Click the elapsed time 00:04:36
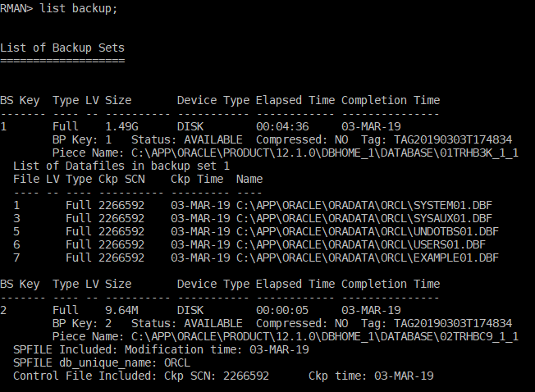The height and width of the screenshot is (392, 535). tap(282, 126)
